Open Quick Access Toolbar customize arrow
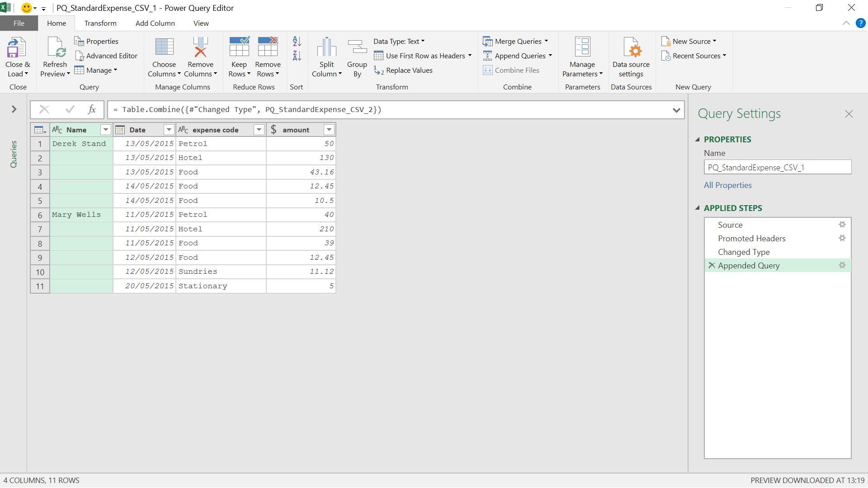 43,8
